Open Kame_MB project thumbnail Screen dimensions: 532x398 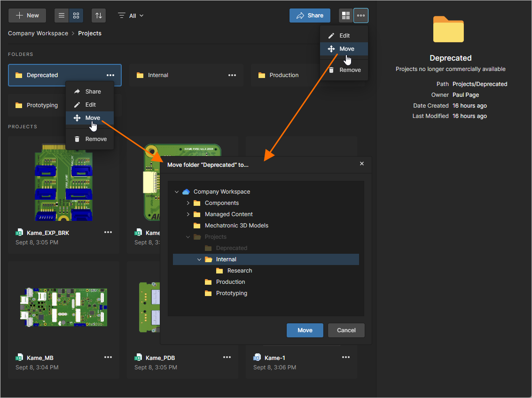pyautogui.click(x=63, y=307)
